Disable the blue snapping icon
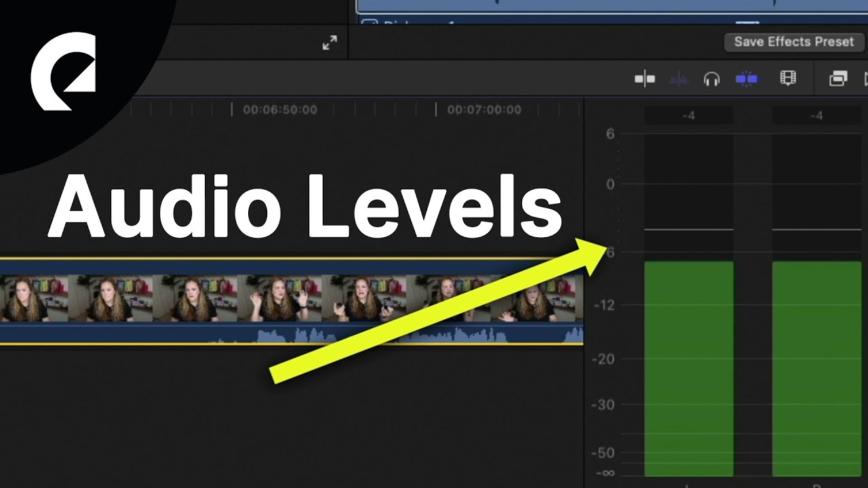 [x=747, y=79]
